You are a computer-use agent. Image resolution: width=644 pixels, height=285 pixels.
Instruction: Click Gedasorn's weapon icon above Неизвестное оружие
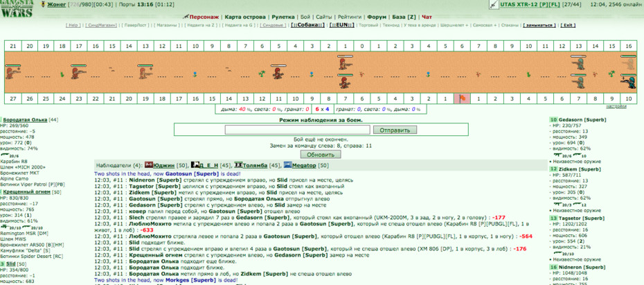(559, 155)
